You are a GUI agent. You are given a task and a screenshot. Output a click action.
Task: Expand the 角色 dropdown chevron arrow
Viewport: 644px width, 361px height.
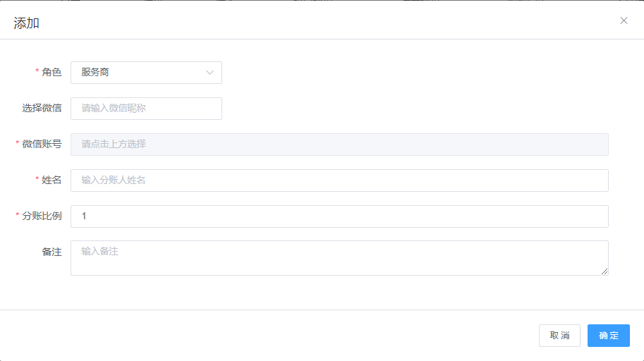[209, 73]
